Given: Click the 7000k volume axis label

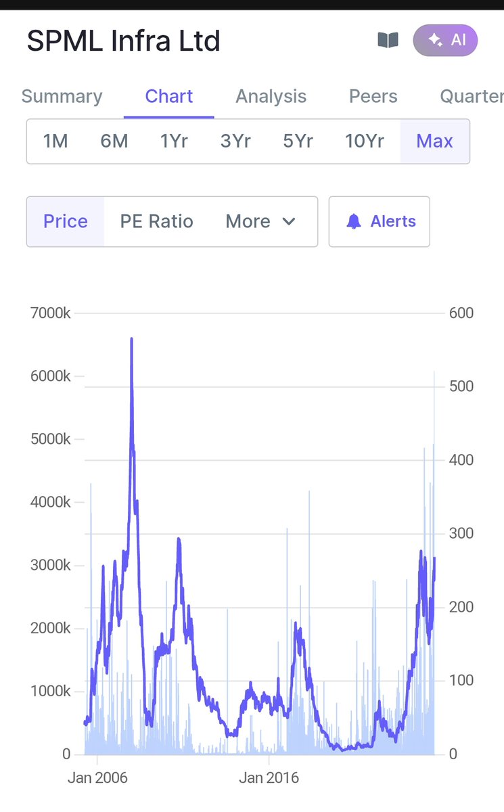Looking at the screenshot, I should [x=51, y=313].
